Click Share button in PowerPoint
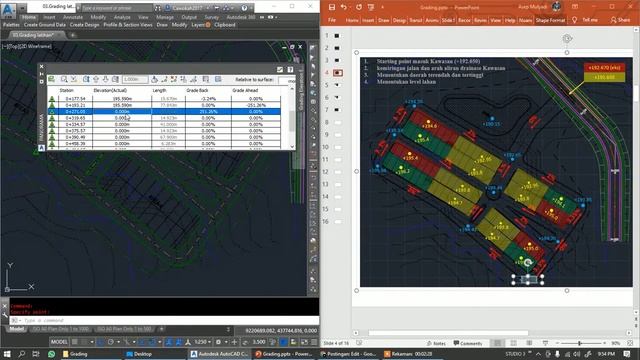The image size is (640, 360). [620, 20]
